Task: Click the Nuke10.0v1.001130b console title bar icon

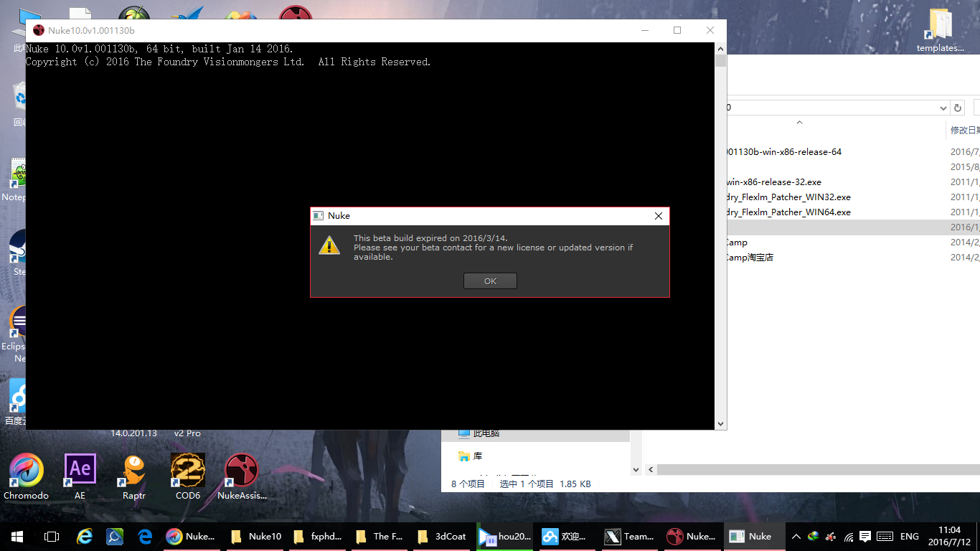Action: coord(39,30)
